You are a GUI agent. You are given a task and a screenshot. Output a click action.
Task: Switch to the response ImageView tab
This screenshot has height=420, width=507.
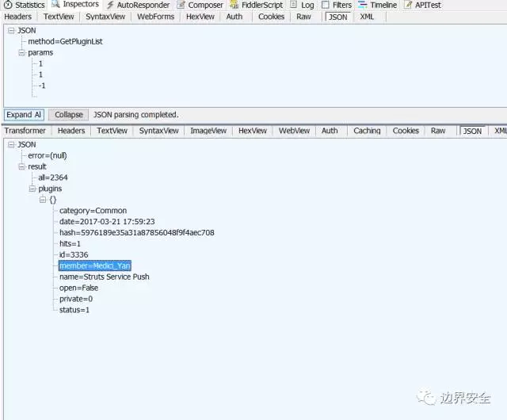pos(208,131)
